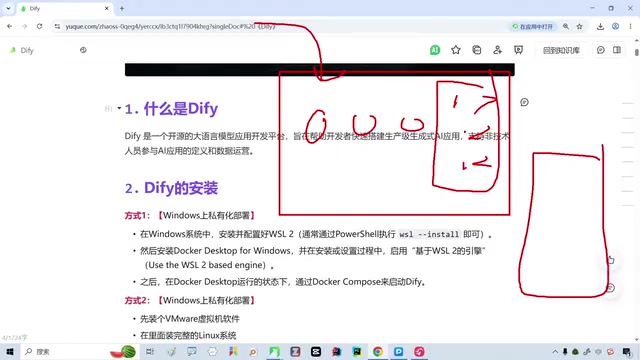This screenshot has height=360, width=640.
Task: Open the Chrome icon on the taskbar
Action: pyautogui.click(x=378, y=351)
